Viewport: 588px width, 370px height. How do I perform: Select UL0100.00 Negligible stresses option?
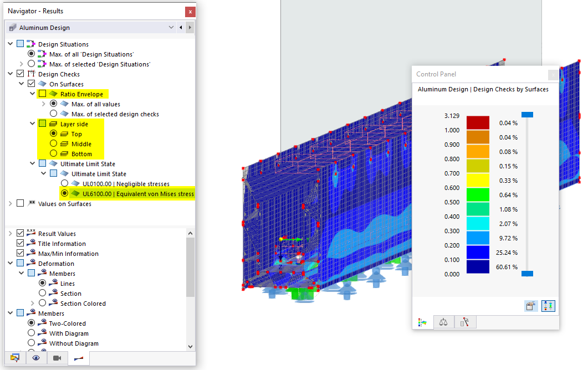(x=64, y=183)
